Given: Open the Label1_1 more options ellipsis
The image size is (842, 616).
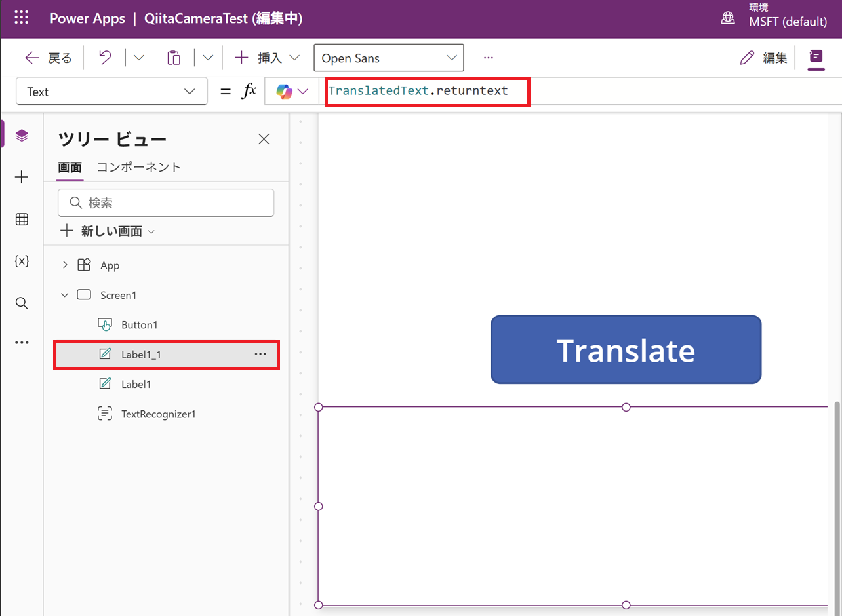Looking at the screenshot, I should 260,354.
